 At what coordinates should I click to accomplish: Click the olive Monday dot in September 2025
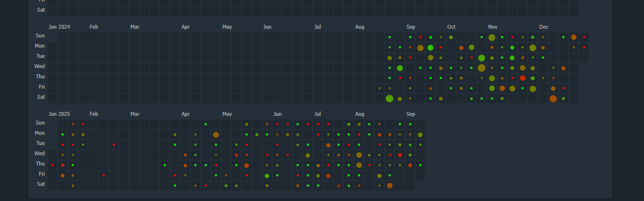coord(420,135)
